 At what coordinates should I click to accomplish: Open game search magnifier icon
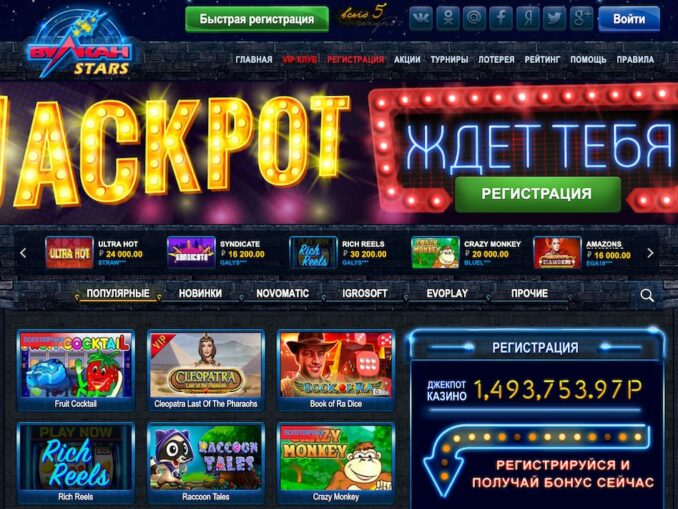pos(647,295)
